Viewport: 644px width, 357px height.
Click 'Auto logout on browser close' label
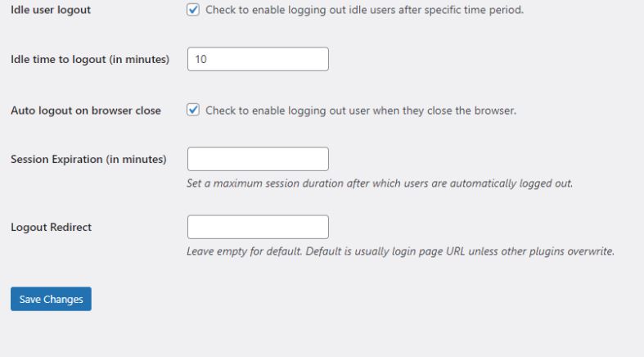pyautogui.click(x=86, y=111)
